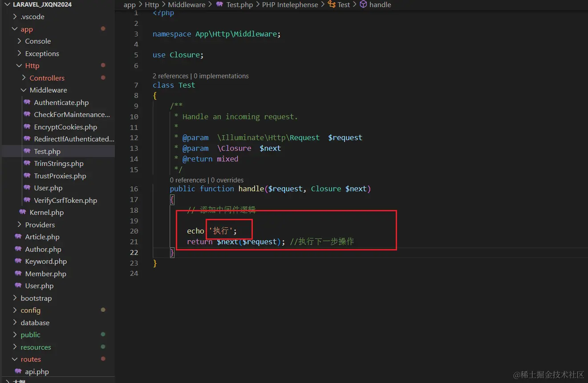The height and width of the screenshot is (383, 588).
Task: Click class symbol icon in Test breadcrumb
Action: [332, 4]
